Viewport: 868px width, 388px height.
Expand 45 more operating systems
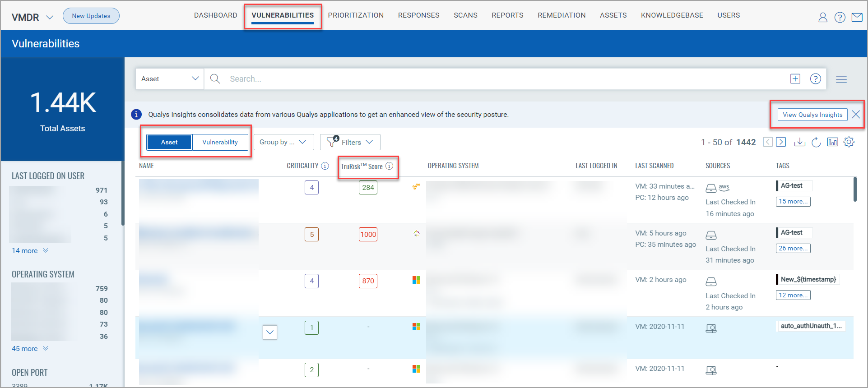[30, 349]
